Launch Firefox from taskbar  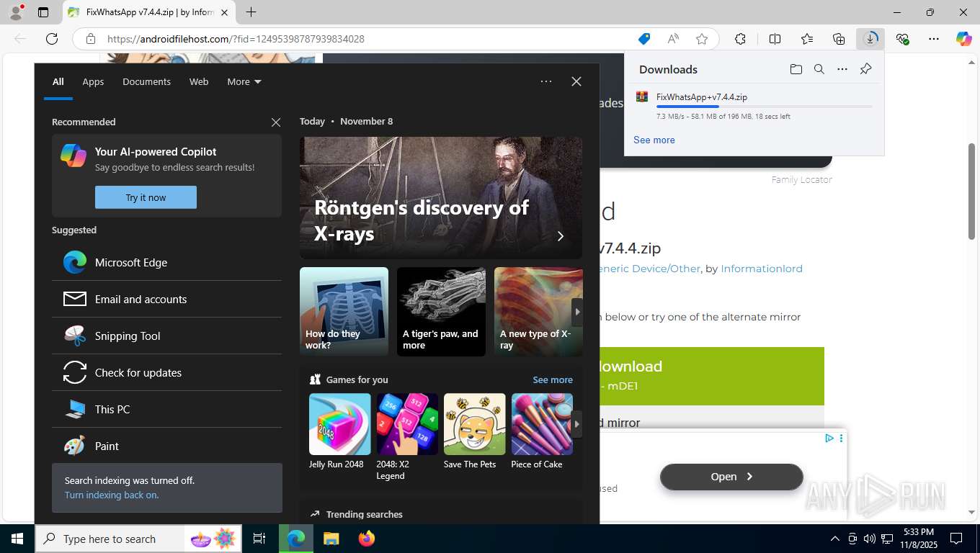tap(367, 539)
